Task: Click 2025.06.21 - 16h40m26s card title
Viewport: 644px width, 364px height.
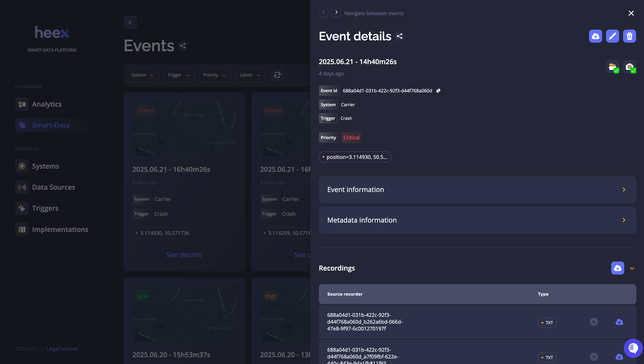Action: coord(171,169)
